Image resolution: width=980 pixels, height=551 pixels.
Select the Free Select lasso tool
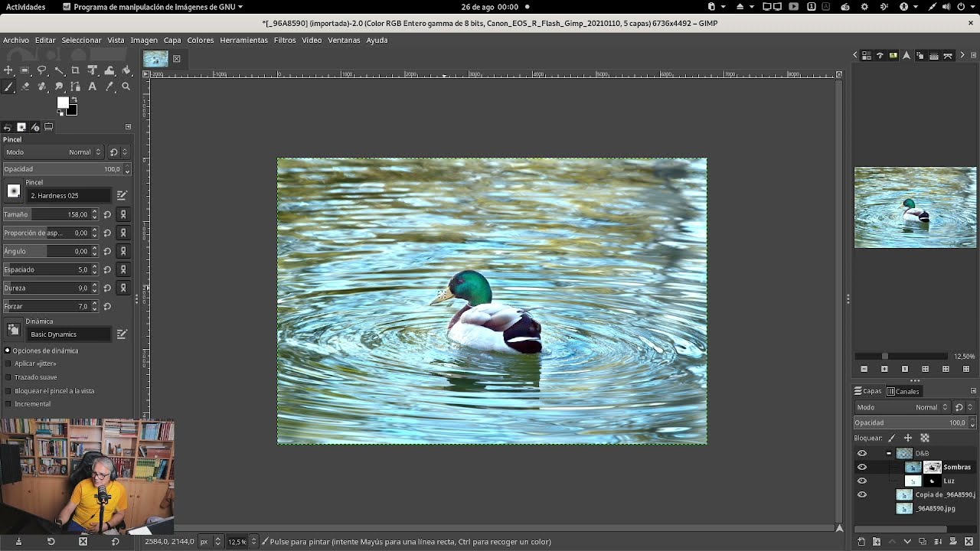(x=42, y=70)
